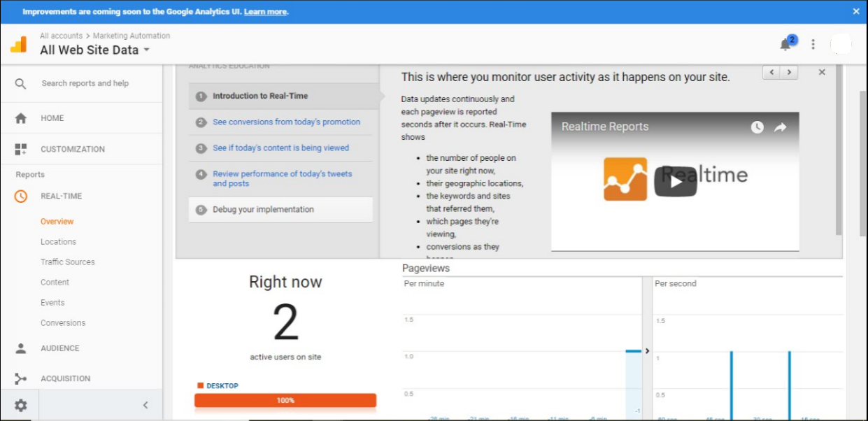Close the Analytics Education panel
868x421 pixels.
pos(822,72)
